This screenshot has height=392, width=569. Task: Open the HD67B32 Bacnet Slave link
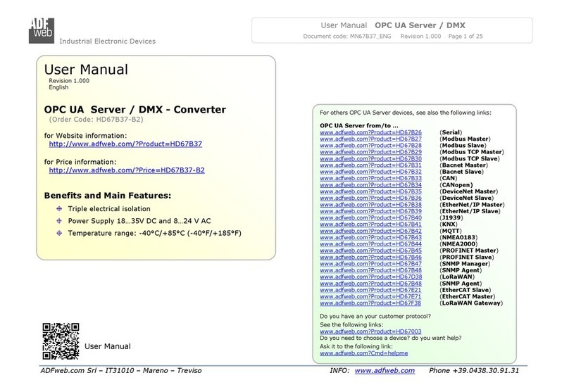tap(370, 172)
